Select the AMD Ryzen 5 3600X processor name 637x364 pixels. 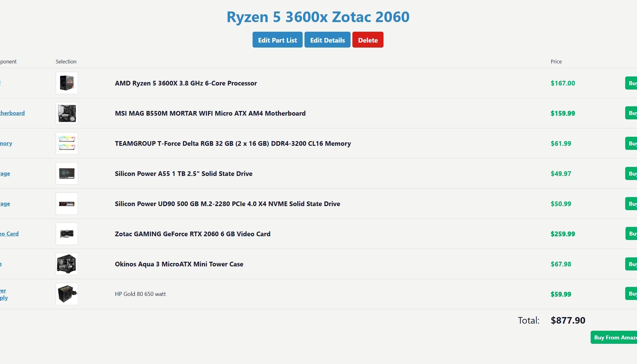click(186, 83)
